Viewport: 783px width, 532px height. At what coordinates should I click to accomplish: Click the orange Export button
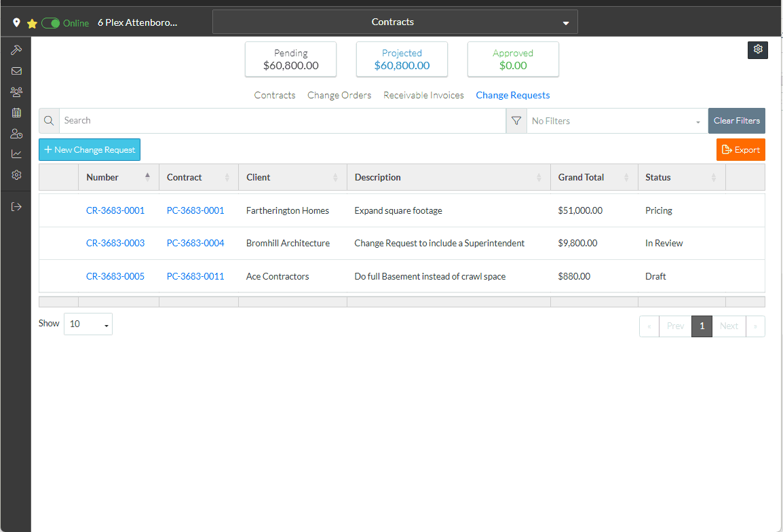[x=740, y=150]
